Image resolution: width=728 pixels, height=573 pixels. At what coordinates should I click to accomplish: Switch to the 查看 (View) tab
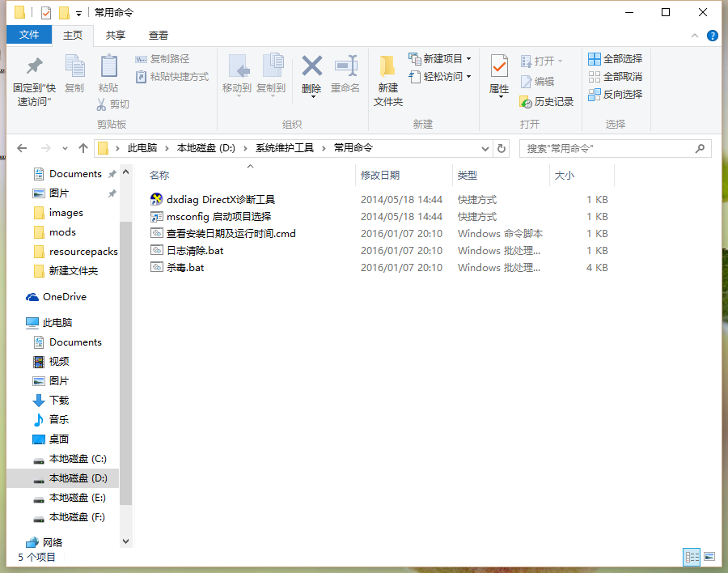point(159,36)
